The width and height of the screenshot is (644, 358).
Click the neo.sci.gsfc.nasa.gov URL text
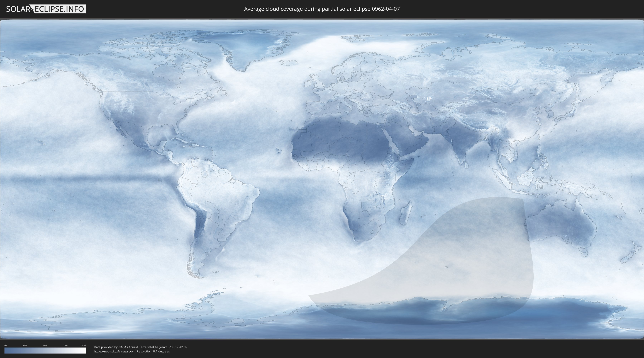[114, 351]
